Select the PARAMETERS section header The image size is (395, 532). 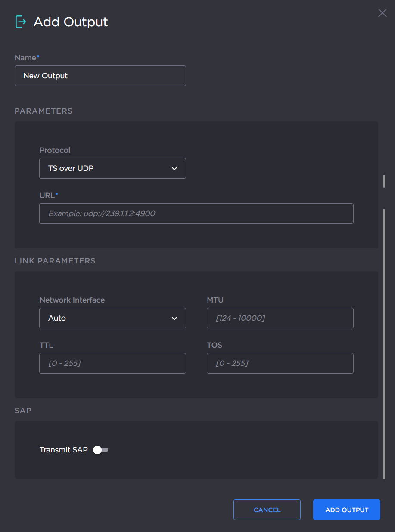click(x=43, y=111)
